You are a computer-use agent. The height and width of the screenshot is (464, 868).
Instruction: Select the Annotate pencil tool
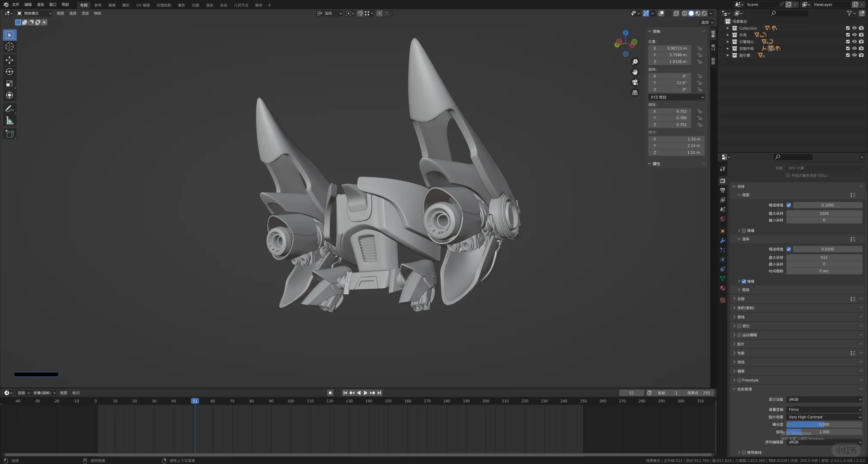click(9, 109)
